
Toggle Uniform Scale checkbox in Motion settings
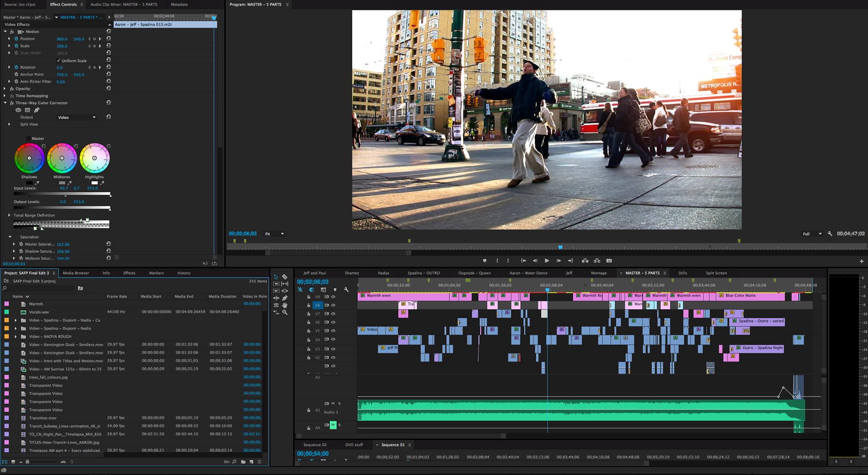(x=57, y=60)
